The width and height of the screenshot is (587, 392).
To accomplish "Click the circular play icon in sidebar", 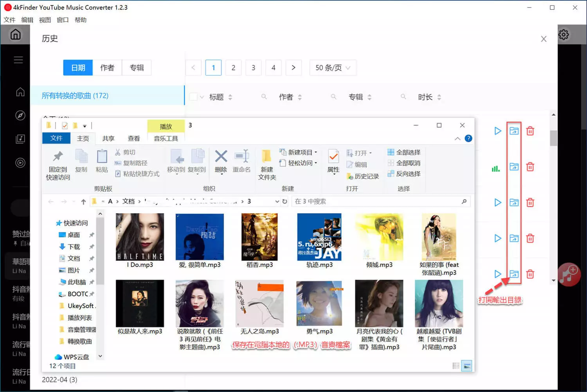I will coord(20,163).
